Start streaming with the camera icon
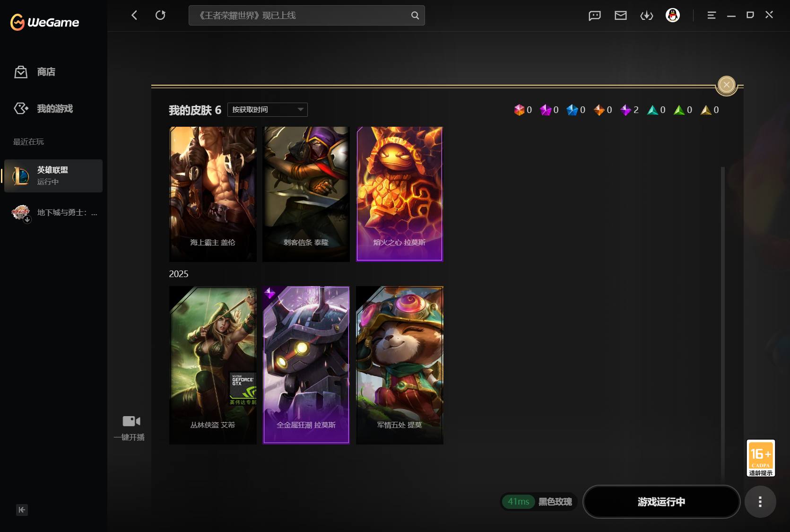Screen dimensions: 790x532 131,421
